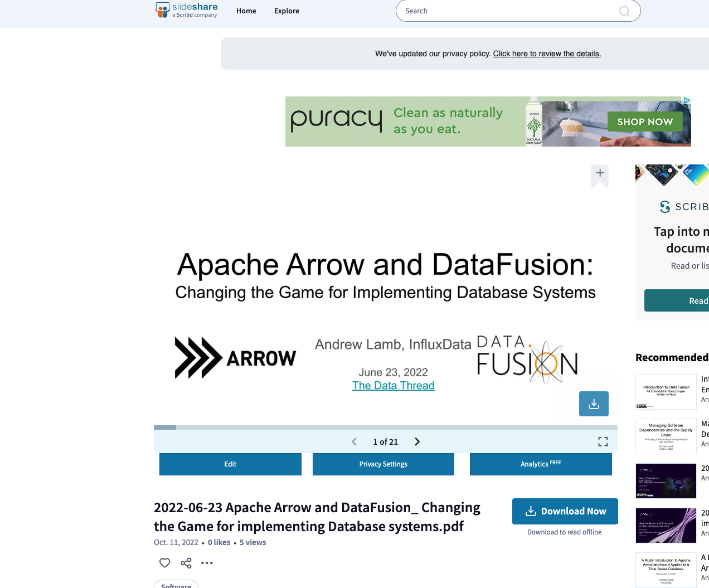709x588 pixels.
Task: Enter fullscreen slide view
Action: [603, 441]
